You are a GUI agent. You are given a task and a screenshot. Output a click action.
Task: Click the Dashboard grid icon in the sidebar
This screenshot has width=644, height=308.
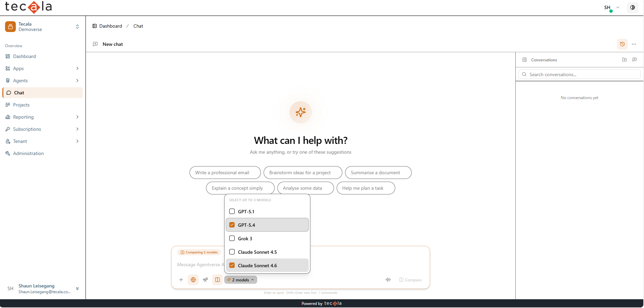pos(8,56)
